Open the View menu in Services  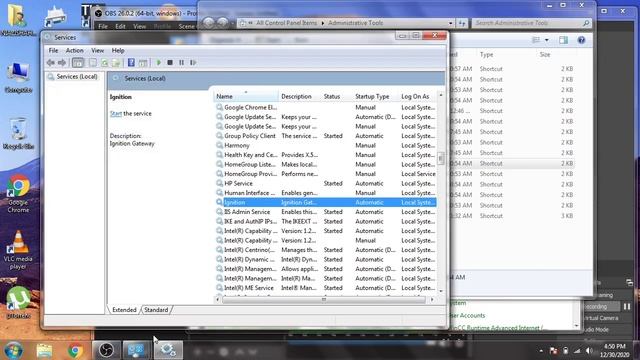click(97, 51)
